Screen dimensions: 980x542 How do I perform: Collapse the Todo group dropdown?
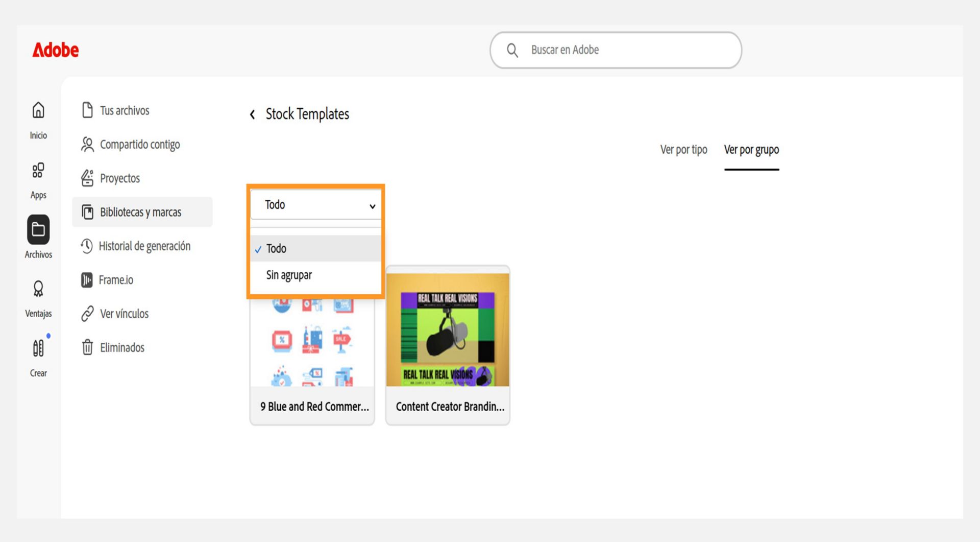tap(316, 205)
